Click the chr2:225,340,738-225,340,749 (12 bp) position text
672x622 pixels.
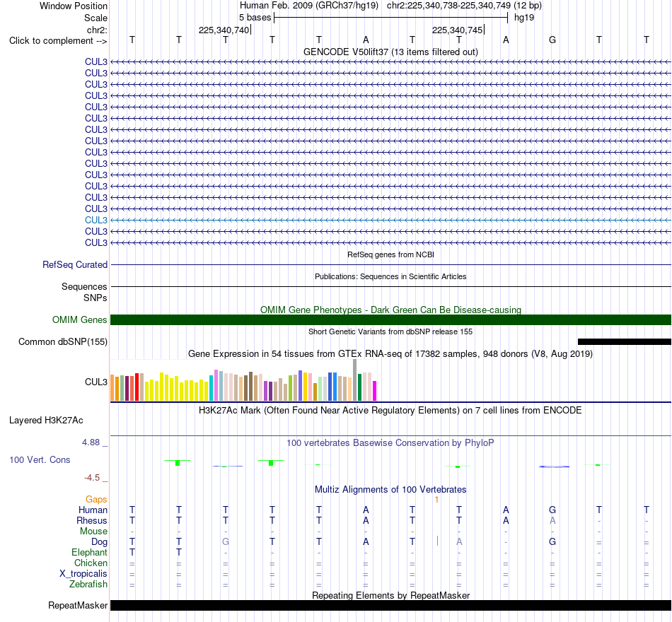pos(464,6)
